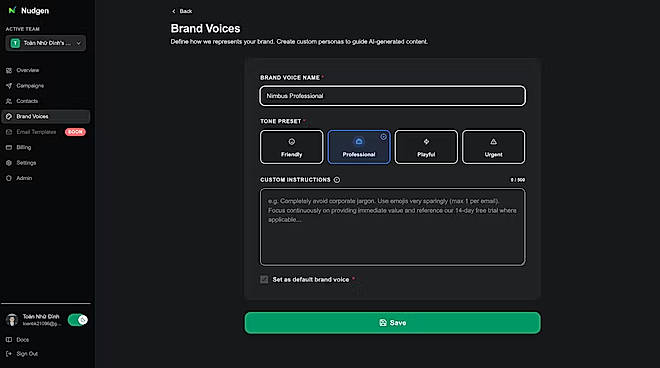Click the Professional briefcase icon
Image resolution: width=660 pixels, height=368 pixels.
(359, 141)
